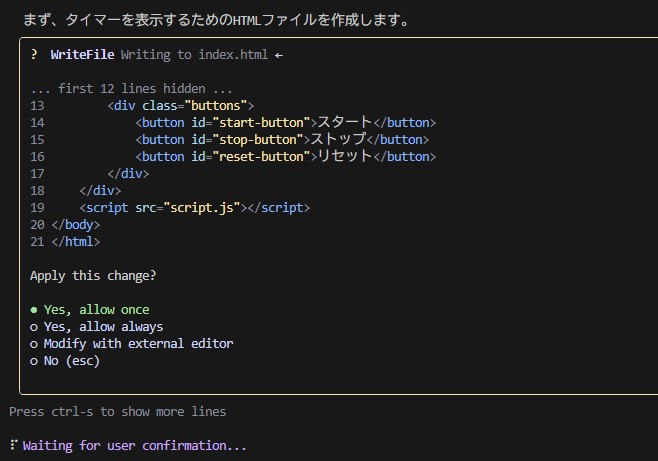Image resolution: width=658 pixels, height=461 pixels.
Task: Click the arrow after index.html
Action: coord(279,55)
